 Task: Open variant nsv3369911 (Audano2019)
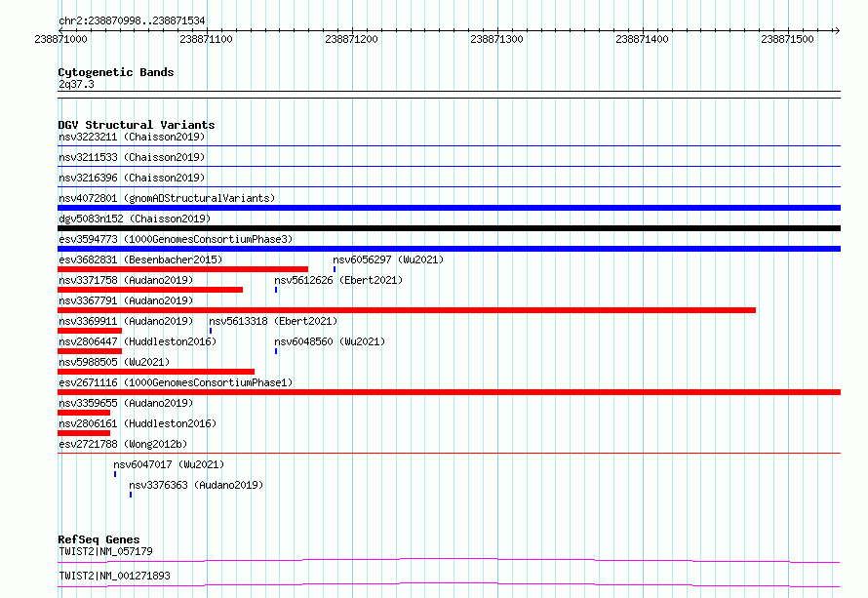[126, 321]
